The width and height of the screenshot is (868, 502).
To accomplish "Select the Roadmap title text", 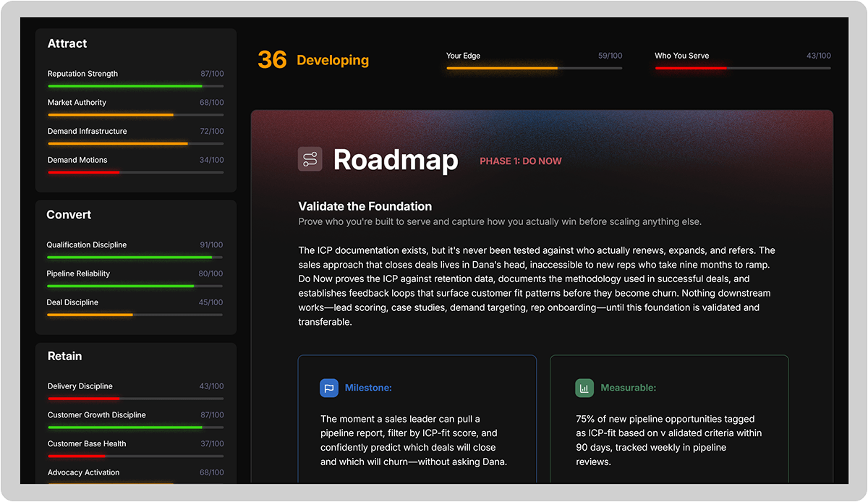I will click(396, 160).
